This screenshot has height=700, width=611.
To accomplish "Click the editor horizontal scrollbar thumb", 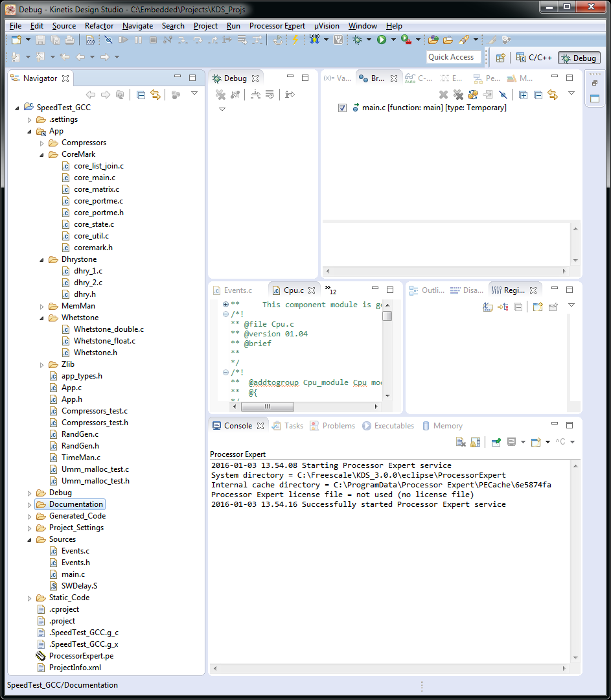I will (268, 406).
